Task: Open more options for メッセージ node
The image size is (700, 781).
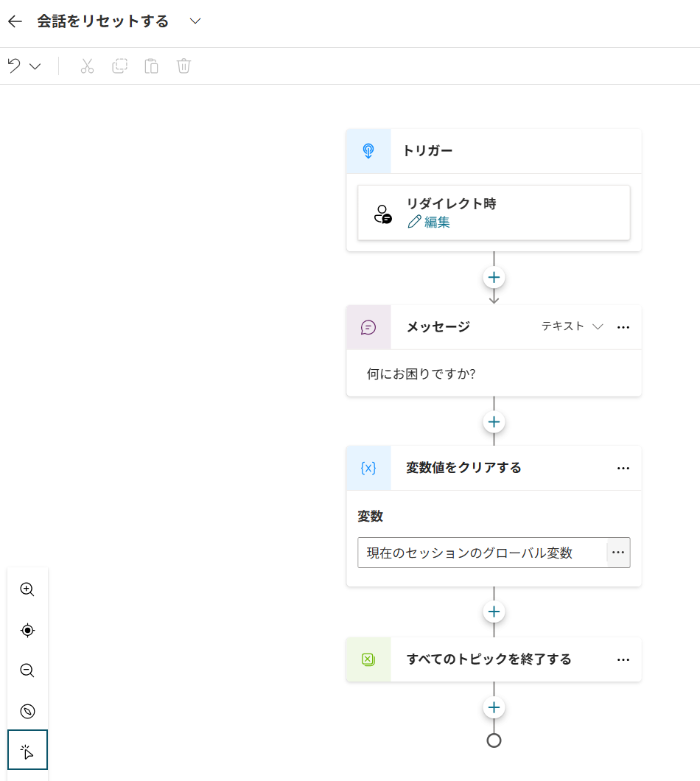Action: pos(623,327)
